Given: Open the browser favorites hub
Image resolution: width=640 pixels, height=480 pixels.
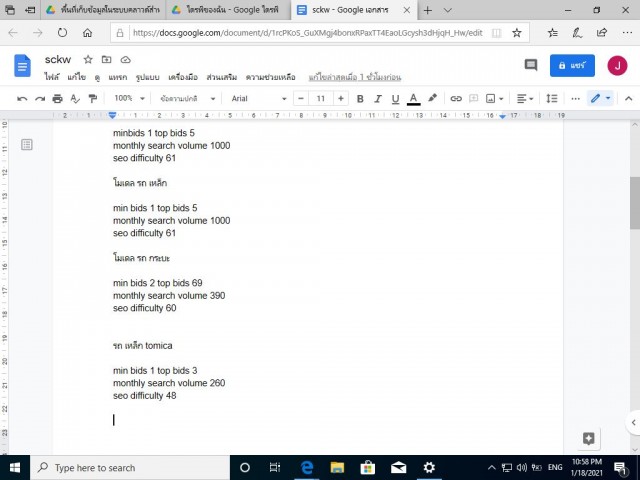Looking at the screenshot, I should point(553,33).
